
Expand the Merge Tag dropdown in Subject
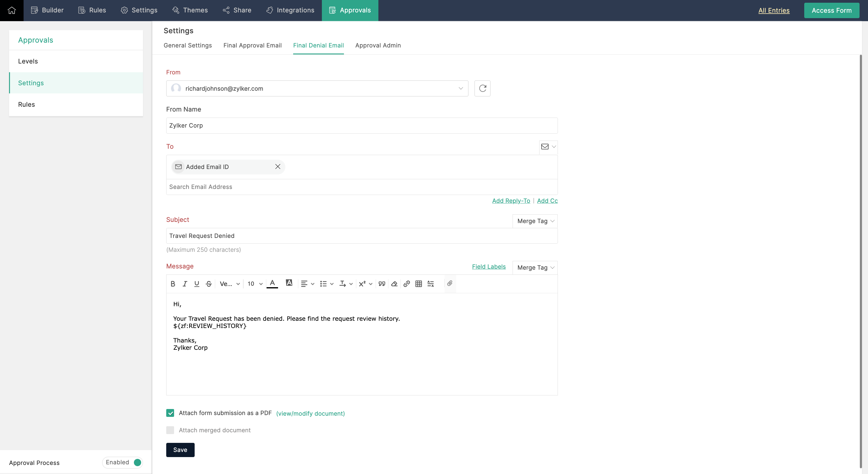click(x=534, y=221)
